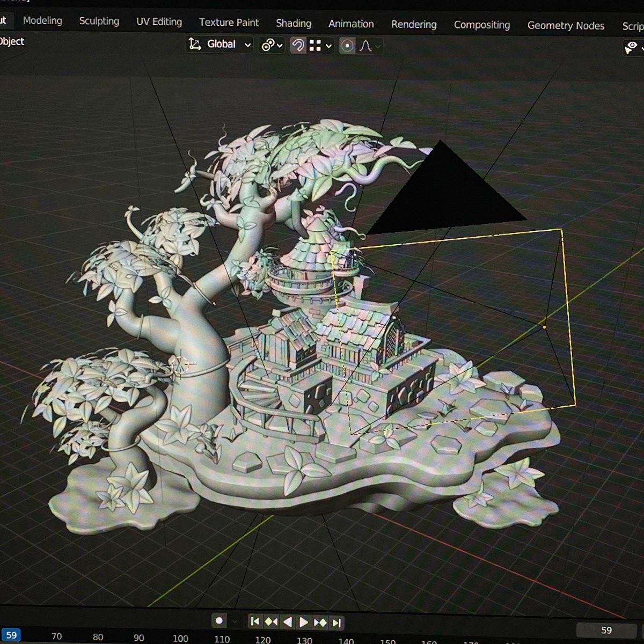Toggle the snapping magnet icon
Viewport: 644px width, 644px height.
[298, 46]
